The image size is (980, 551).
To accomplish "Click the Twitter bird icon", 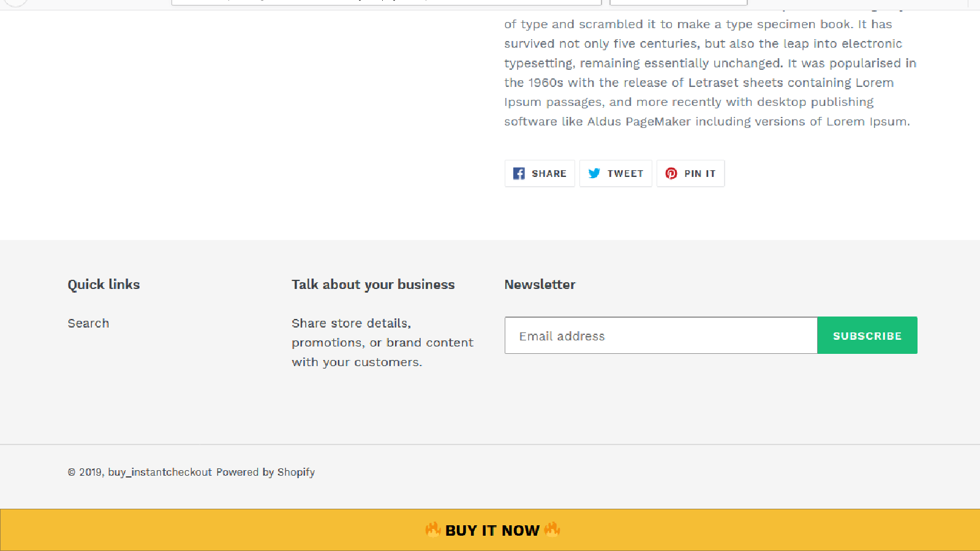I will [594, 173].
